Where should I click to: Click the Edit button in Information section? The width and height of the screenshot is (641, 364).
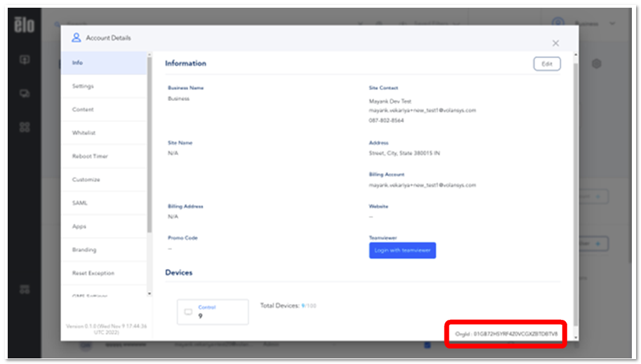coord(546,64)
